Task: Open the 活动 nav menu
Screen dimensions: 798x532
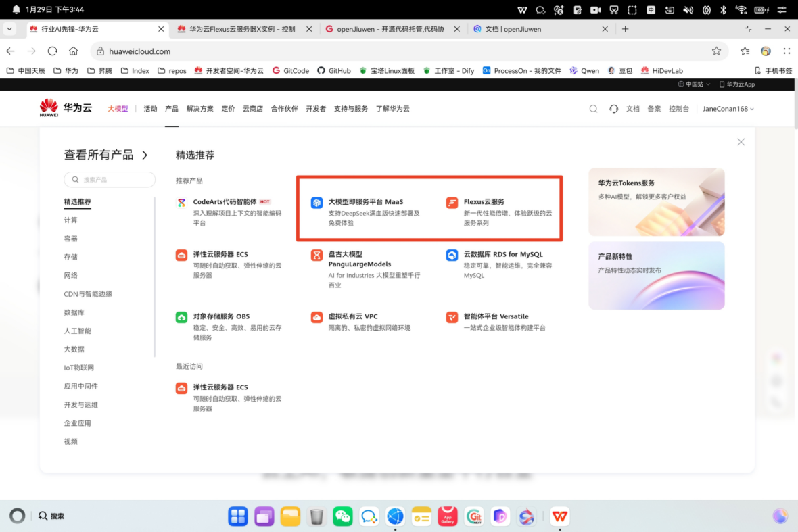Action: (x=150, y=109)
